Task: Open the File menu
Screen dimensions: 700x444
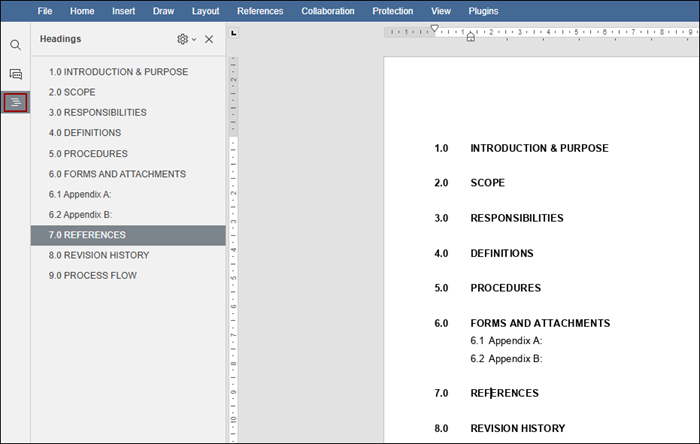Action: click(x=45, y=11)
